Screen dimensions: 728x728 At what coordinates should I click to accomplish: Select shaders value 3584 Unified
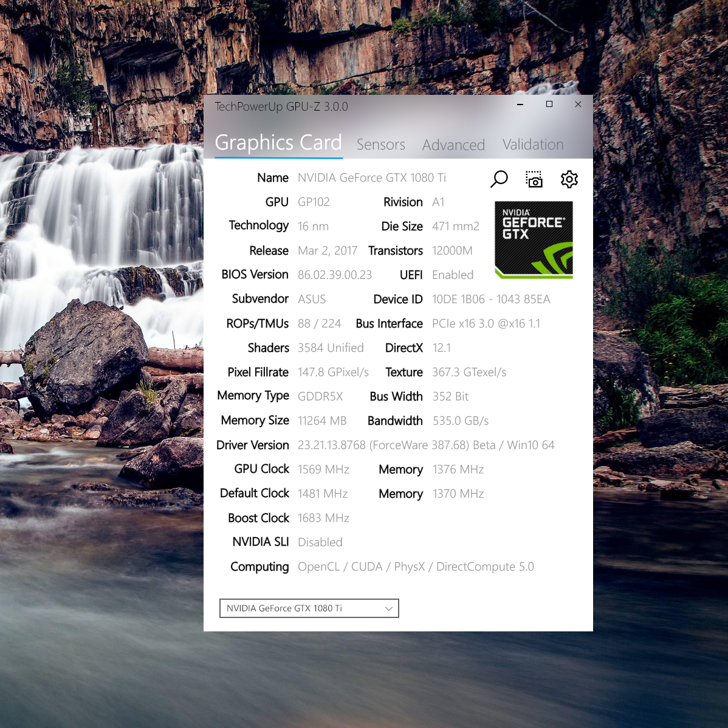click(x=331, y=348)
